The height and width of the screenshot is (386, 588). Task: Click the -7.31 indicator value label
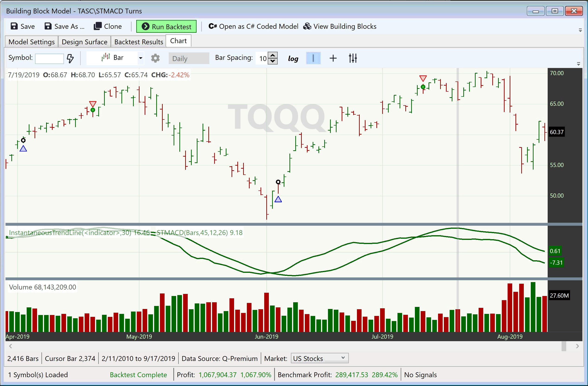556,263
